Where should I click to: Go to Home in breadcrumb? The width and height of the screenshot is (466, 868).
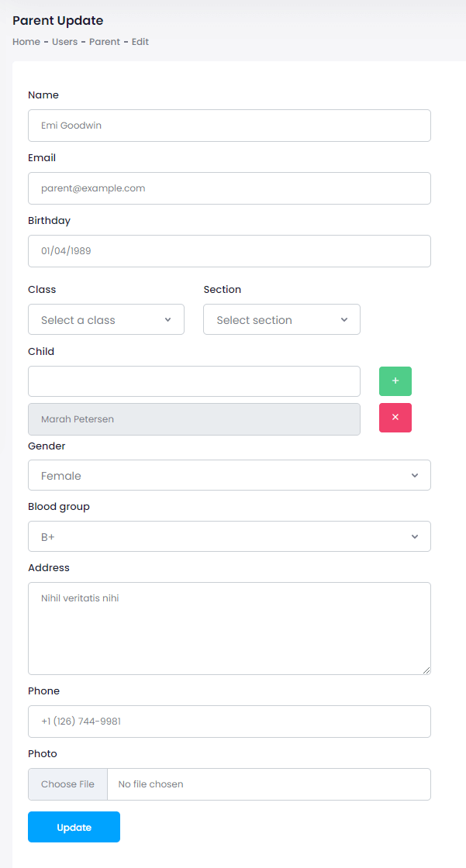pyautogui.click(x=26, y=42)
